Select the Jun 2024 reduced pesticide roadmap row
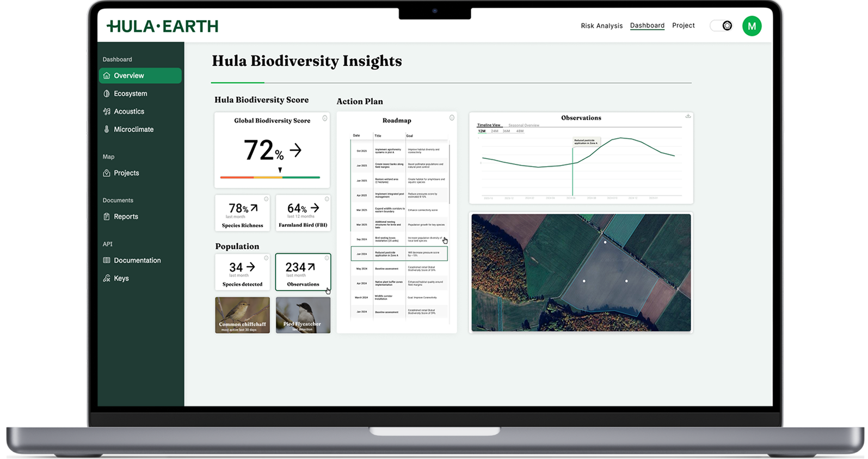The width and height of the screenshot is (868, 459). pos(399,254)
